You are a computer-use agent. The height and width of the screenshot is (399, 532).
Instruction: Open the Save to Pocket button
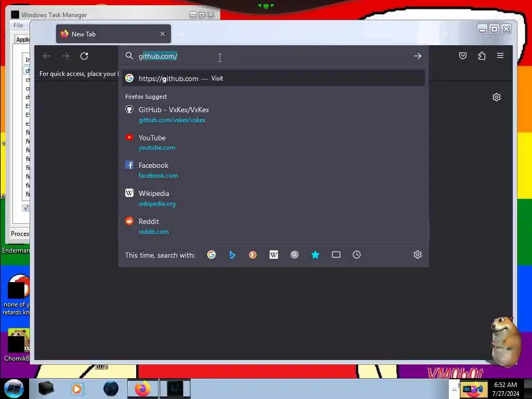click(463, 56)
